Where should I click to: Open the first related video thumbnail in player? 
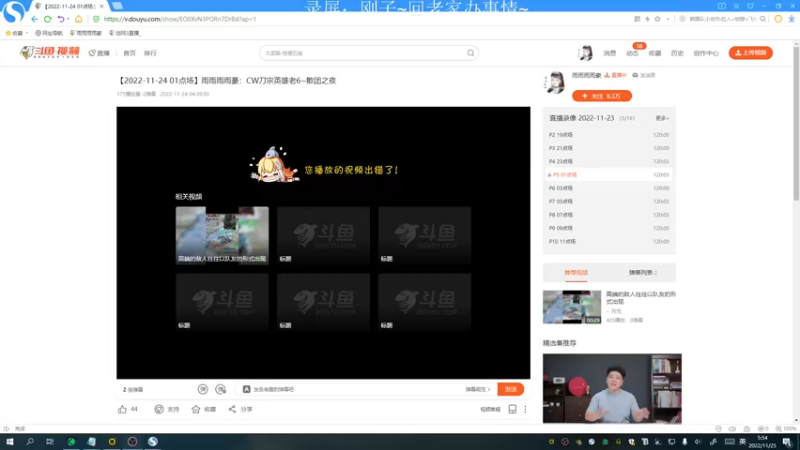click(222, 235)
